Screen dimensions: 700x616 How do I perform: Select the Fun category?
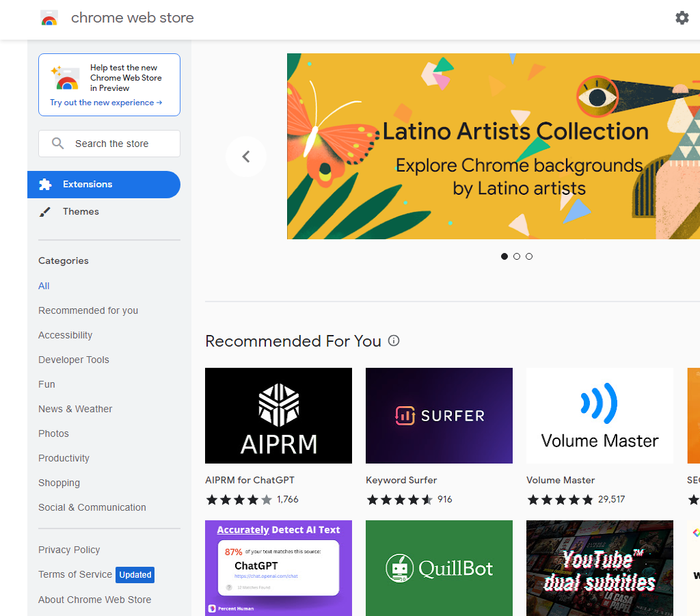46,384
